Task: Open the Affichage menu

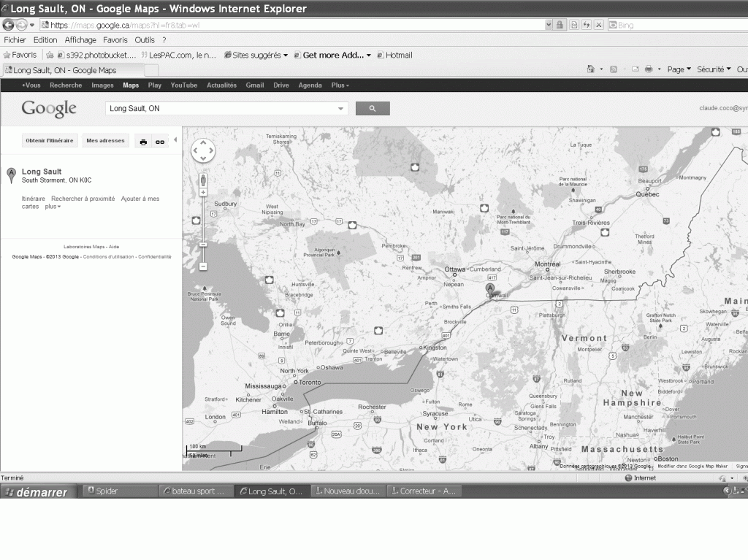Action: click(80, 40)
